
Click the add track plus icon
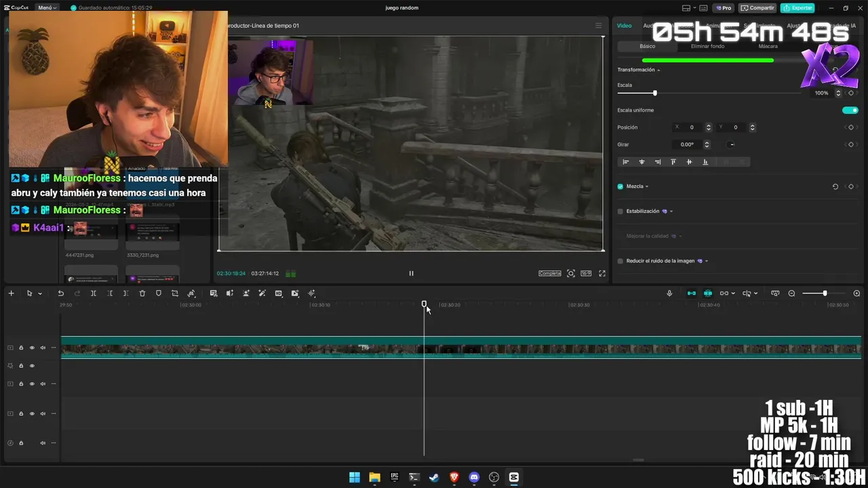[x=11, y=293]
